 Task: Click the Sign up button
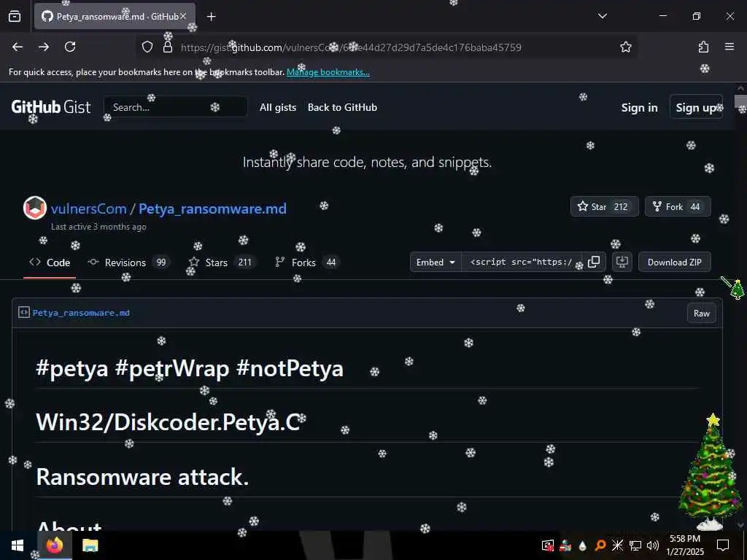pyautogui.click(x=696, y=108)
